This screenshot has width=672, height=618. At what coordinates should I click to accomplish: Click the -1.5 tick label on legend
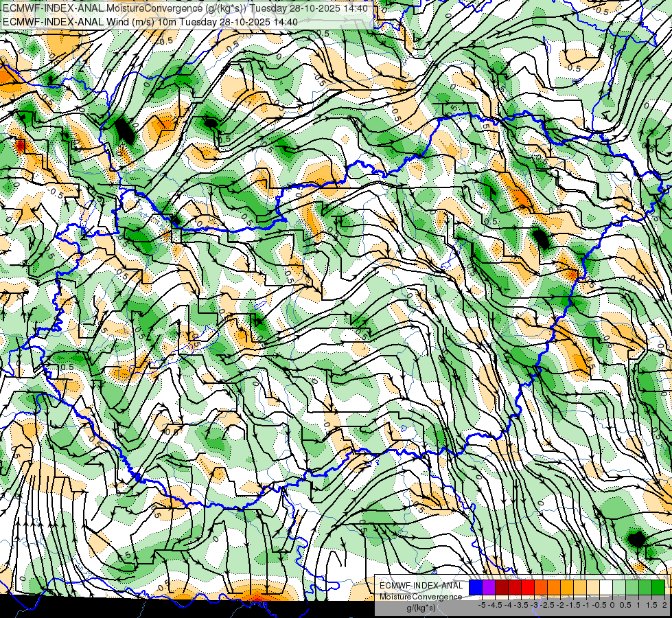pos(573,605)
